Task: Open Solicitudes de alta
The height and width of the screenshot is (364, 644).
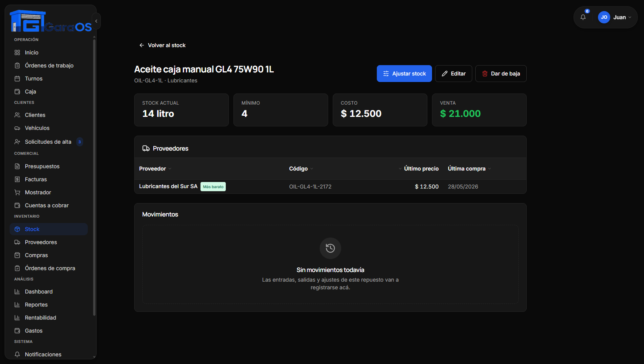Action: [49, 142]
